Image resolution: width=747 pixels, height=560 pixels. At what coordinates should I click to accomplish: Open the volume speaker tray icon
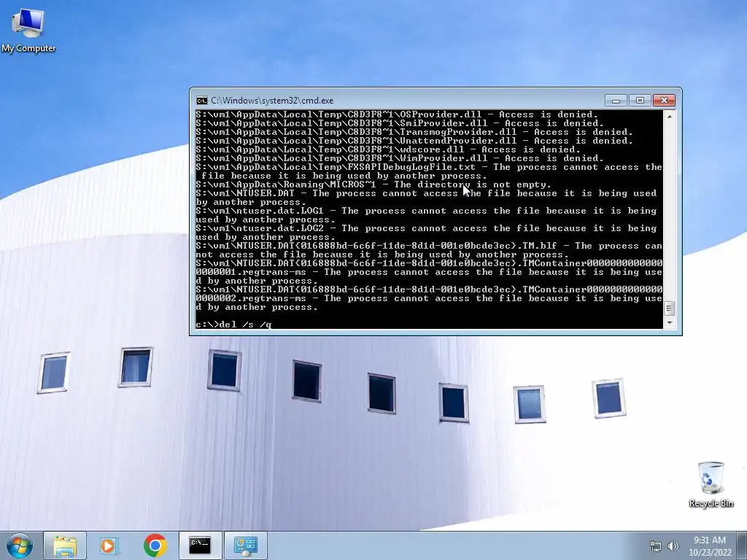coord(673,547)
